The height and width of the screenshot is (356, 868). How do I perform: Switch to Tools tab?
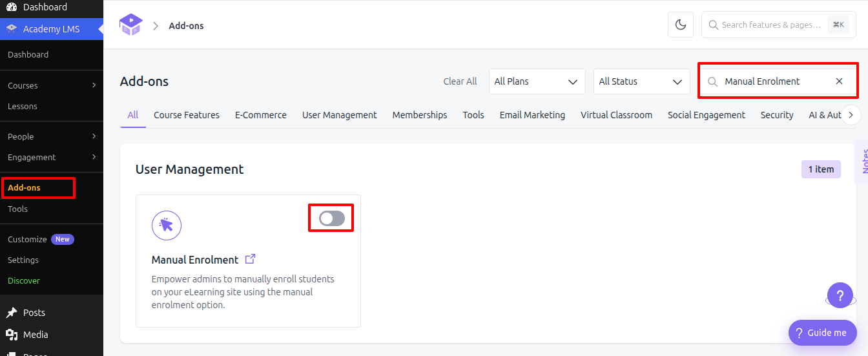[x=473, y=115]
